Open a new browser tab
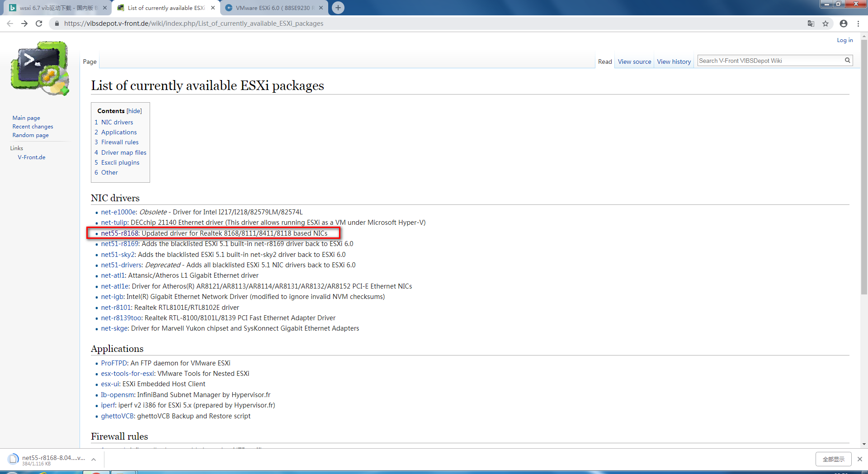Image resolution: width=868 pixels, height=474 pixels. [338, 8]
